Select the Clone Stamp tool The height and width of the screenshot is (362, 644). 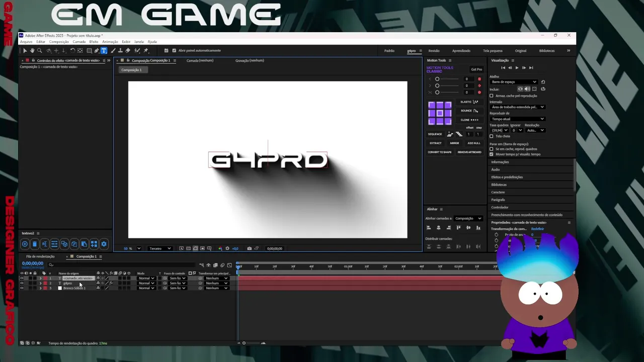click(120, 50)
